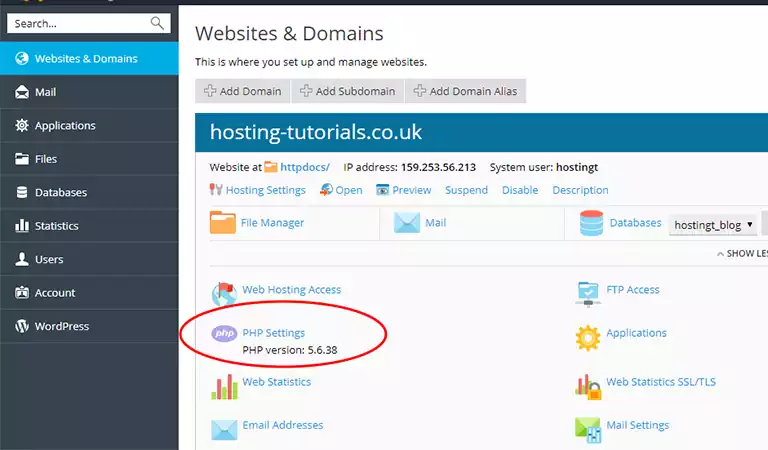Click the magnifier icon in search box
Image resolution: width=768 pixels, height=450 pixels.
click(x=157, y=23)
